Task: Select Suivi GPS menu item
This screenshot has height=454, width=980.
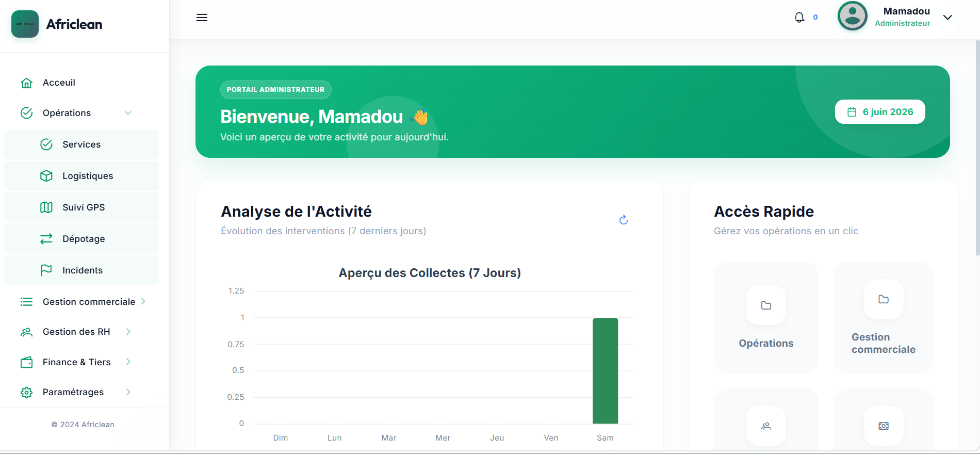Action: pyautogui.click(x=81, y=207)
